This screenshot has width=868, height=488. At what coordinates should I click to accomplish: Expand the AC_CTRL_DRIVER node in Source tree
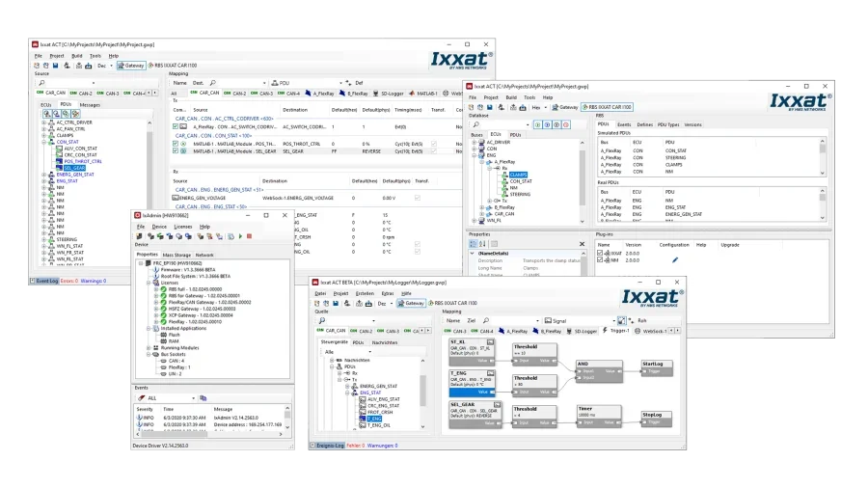pyautogui.click(x=43, y=122)
